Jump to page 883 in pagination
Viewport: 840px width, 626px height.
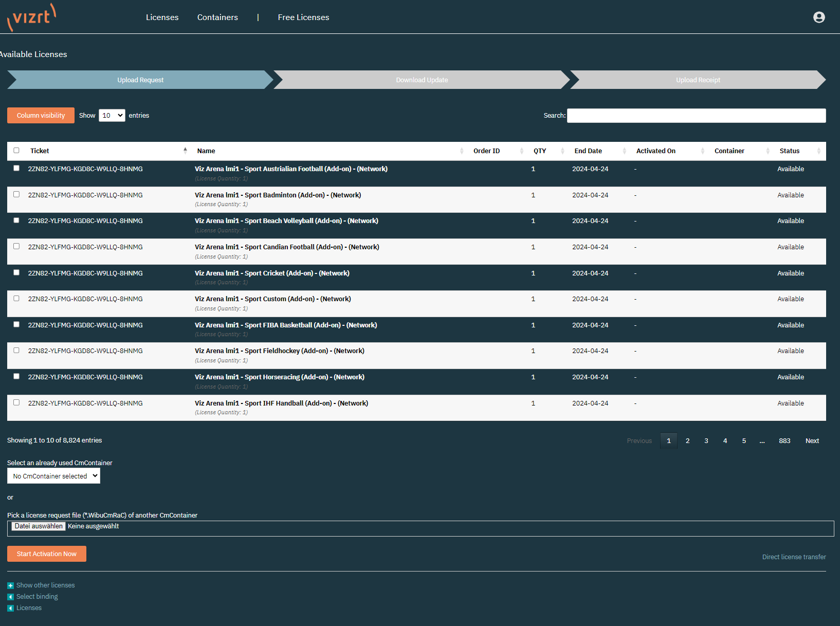(x=784, y=441)
